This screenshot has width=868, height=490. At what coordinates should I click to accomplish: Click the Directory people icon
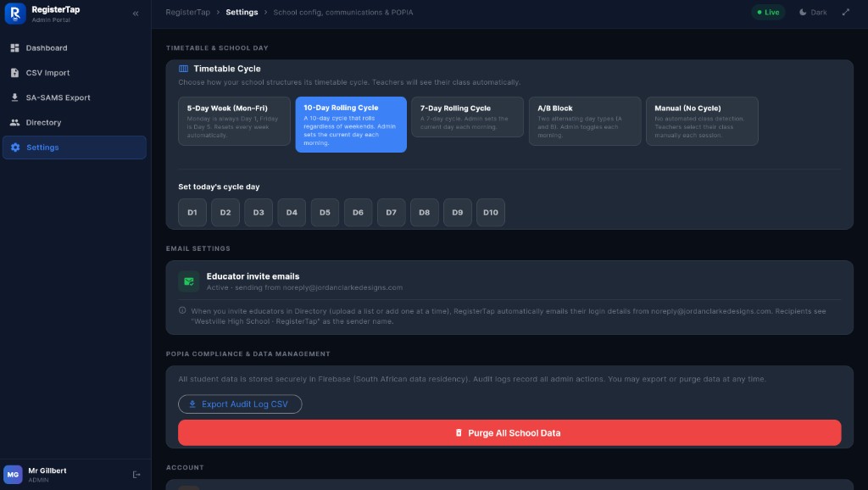coord(15,122)
